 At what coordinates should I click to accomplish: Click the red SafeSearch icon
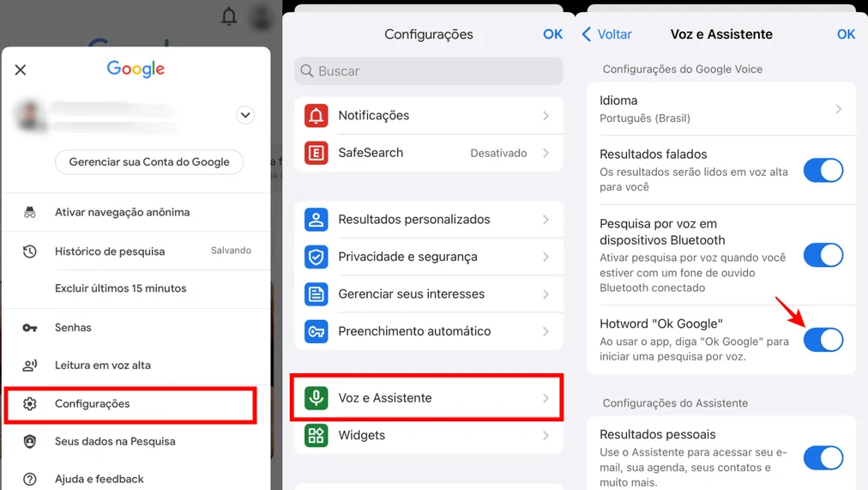(x=316, y=153)
